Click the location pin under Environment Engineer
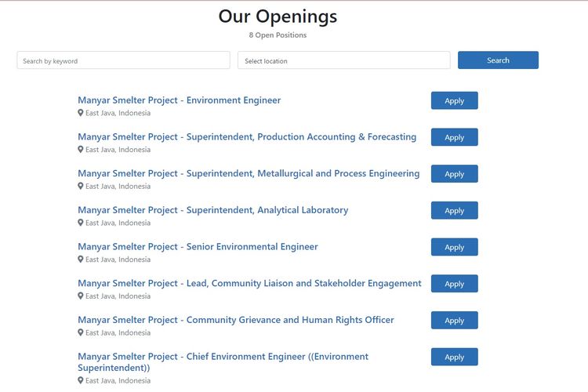This screenshot has height=392, width=588. click(80, 113)
